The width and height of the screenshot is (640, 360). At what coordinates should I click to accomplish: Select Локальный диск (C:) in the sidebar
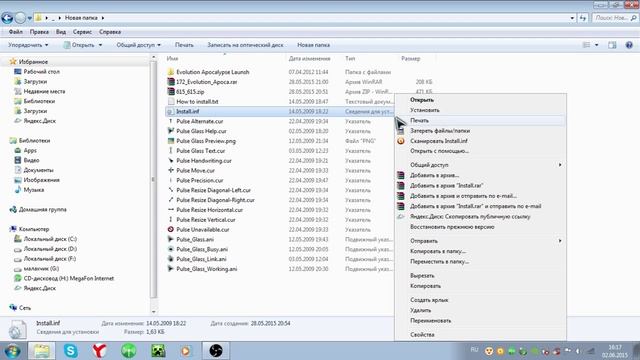50,239
